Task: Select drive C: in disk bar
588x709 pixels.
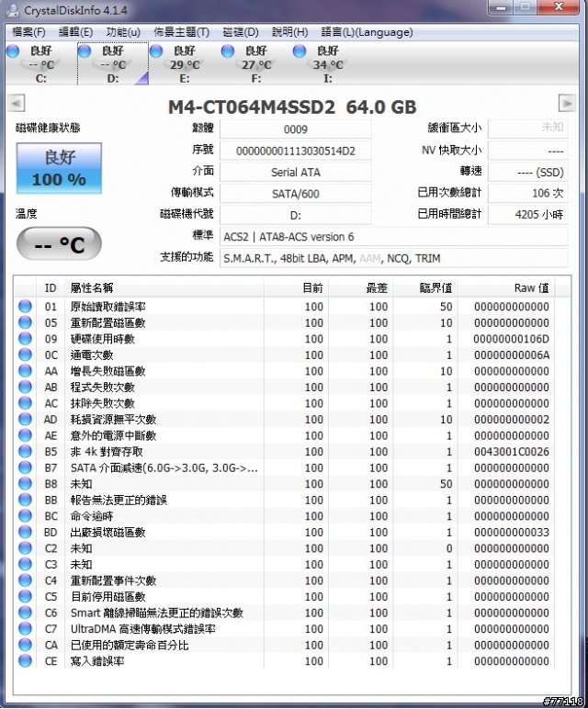Action: (40, 63)
